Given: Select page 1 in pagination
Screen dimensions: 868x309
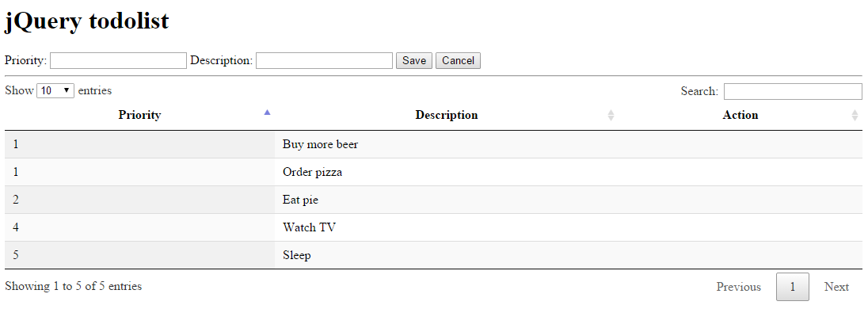Looking at the screenshot, I should tap(792, 287).
